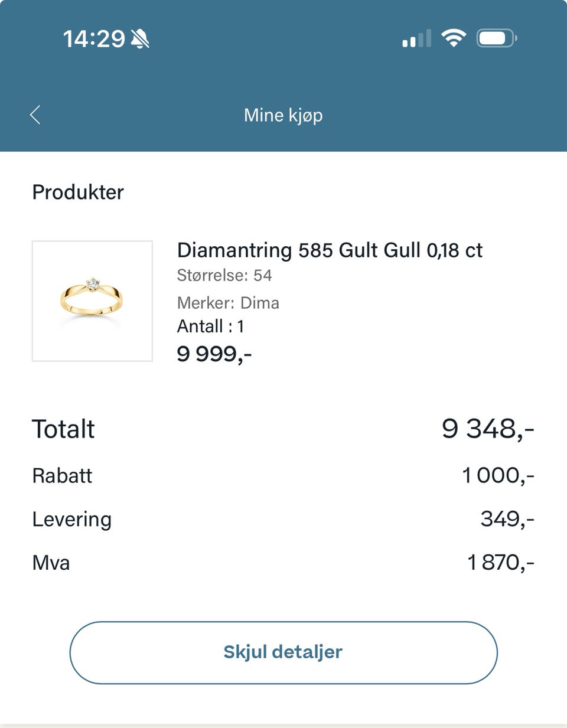Open Diamantring 585 Gult Gull product title
Viewport: 567px width, 728px height.
pos(330,250)
